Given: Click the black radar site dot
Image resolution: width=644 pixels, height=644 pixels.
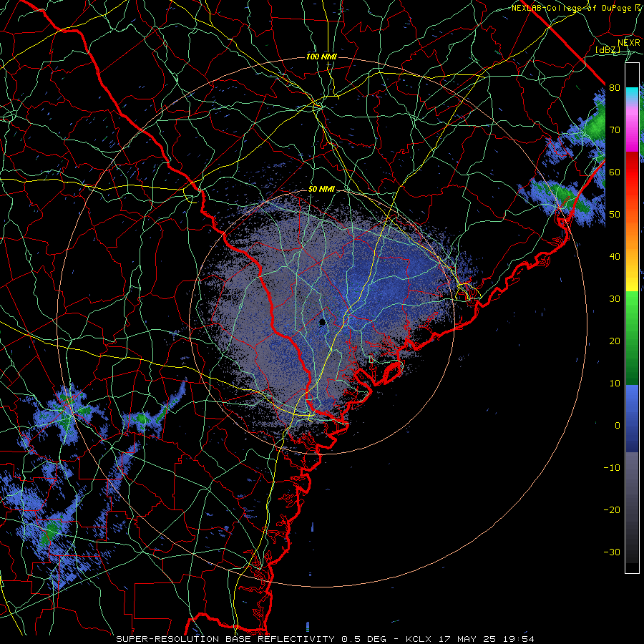Looking at the screenshot, I should click(323, 322).
